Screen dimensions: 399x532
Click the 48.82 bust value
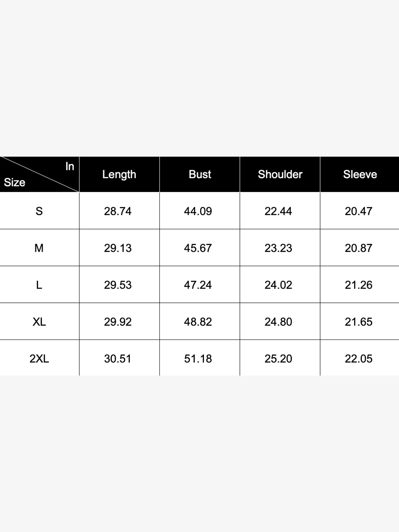coord(198,322)
